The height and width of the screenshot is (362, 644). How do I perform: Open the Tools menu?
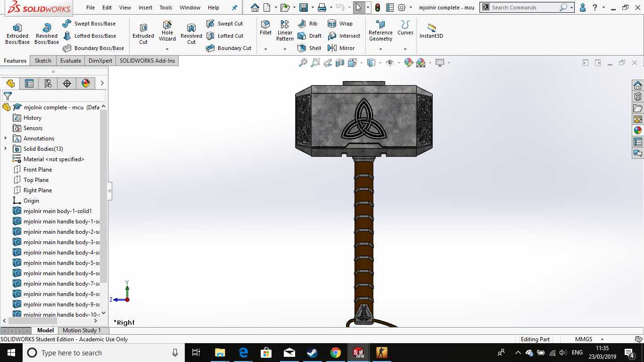[x=166, y=8]
